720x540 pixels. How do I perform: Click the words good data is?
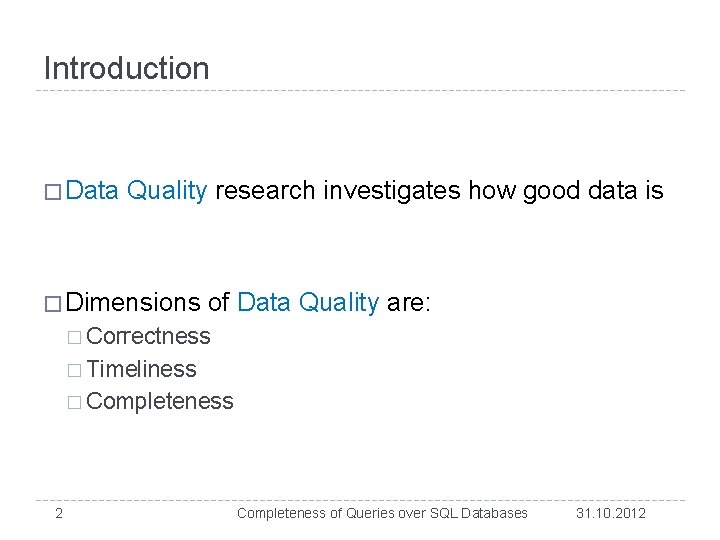click(x=593, y=191)
